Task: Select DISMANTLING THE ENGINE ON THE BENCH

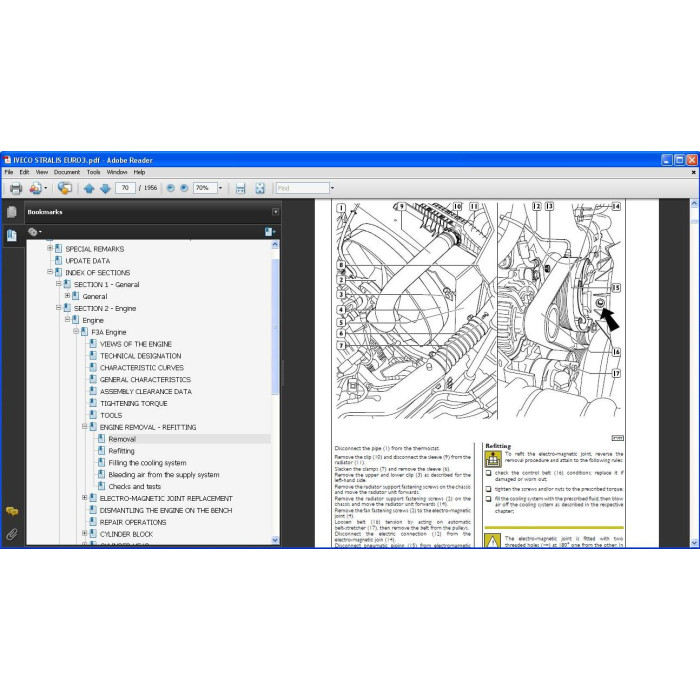Action: pos(166,510)
